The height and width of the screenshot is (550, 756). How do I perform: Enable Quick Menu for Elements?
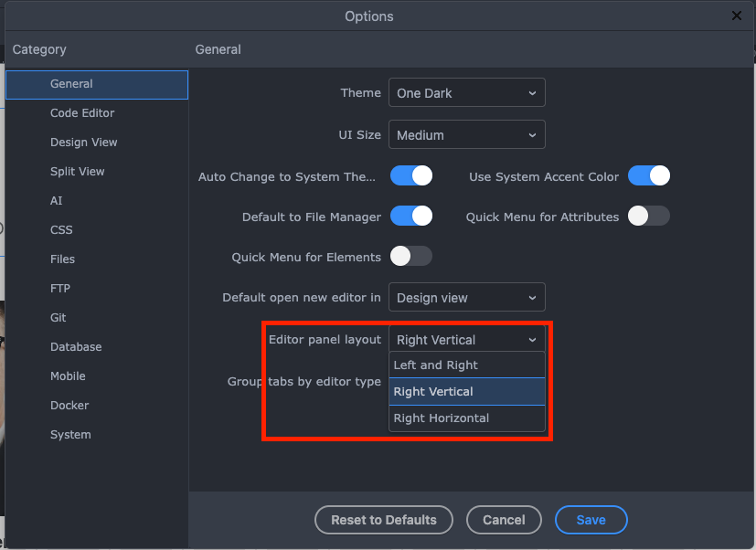(411, 256)
